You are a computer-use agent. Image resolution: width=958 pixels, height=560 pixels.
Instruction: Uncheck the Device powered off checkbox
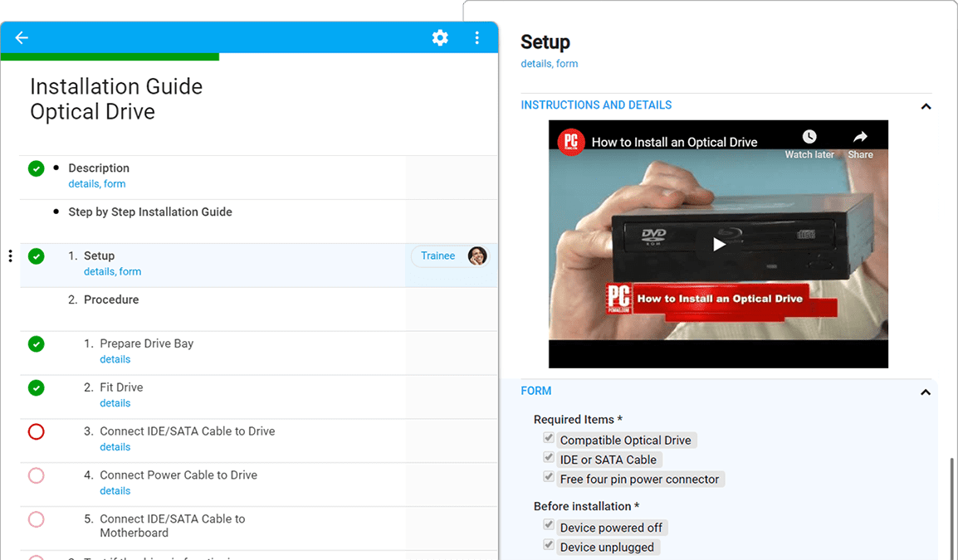[549, 525]
